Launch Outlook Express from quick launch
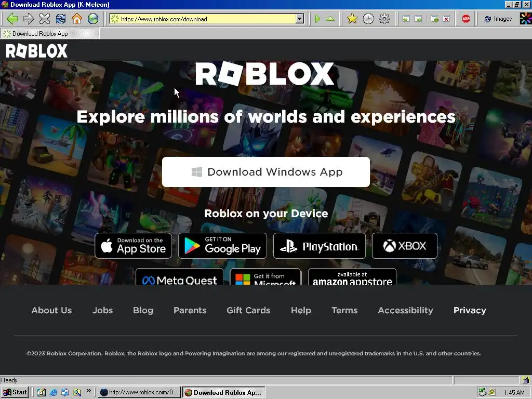 click(65, 392)
